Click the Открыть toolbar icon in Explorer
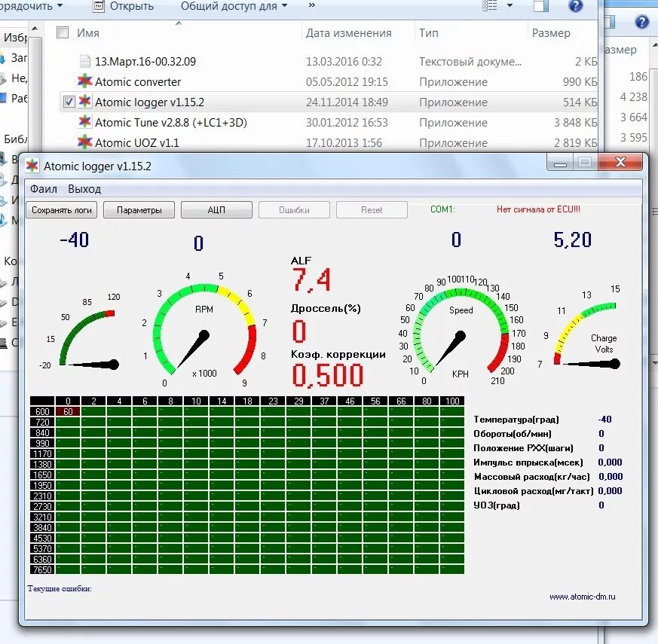Screen dimensions: 658x644 click(99, 6)
